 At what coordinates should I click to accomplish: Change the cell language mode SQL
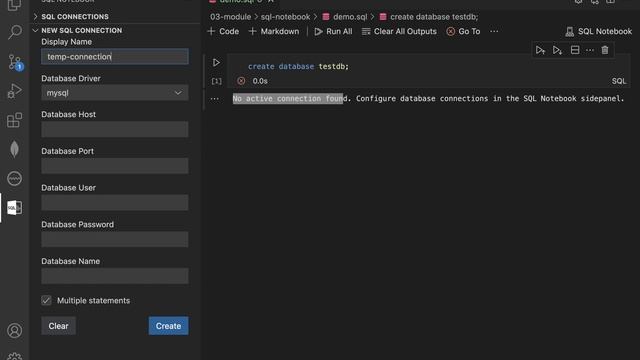click(x=619, y=81)
